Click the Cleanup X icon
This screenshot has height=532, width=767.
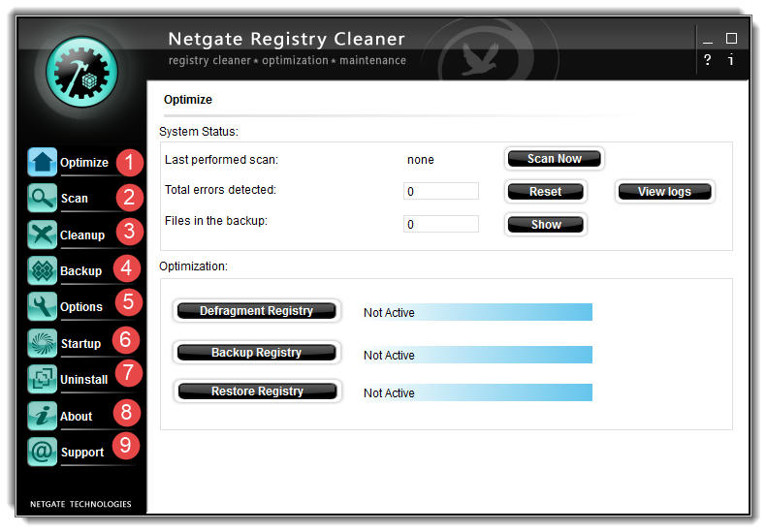tap(42, 235)
